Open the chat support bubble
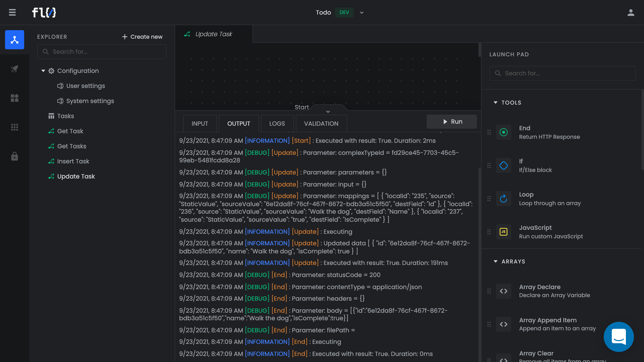This screenshot has width=644, height=362. (x=619, y=337)
